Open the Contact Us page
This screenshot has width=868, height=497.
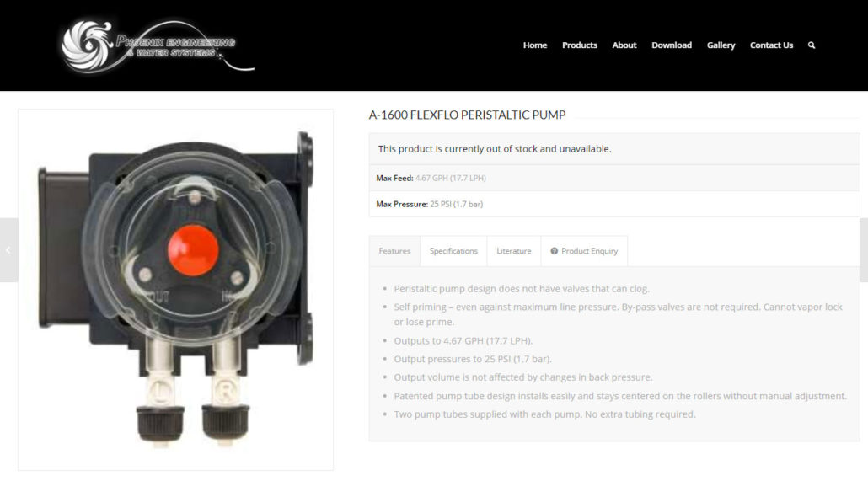pyautogui.click(x=771, y=45)
